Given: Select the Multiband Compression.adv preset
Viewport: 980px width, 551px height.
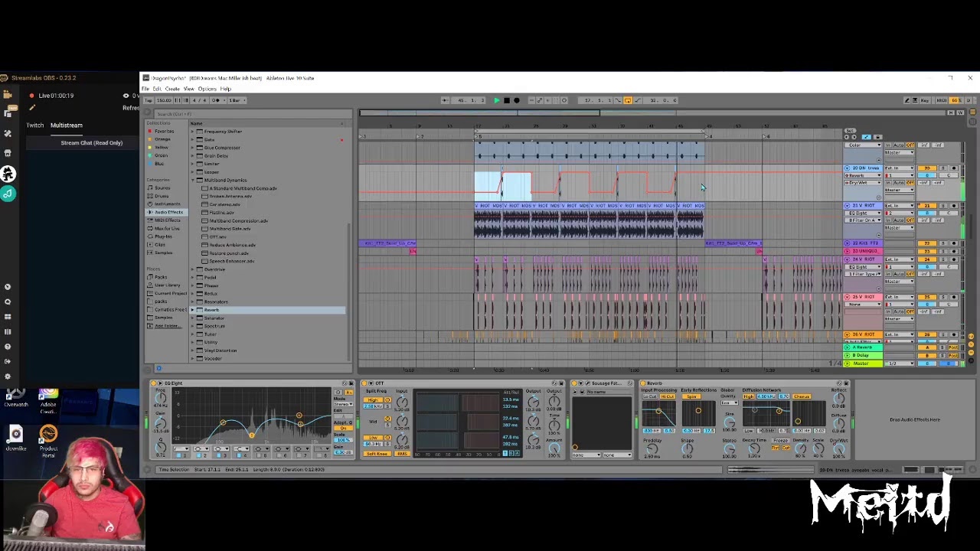Looking at the screenshot, I should (238, 220).
